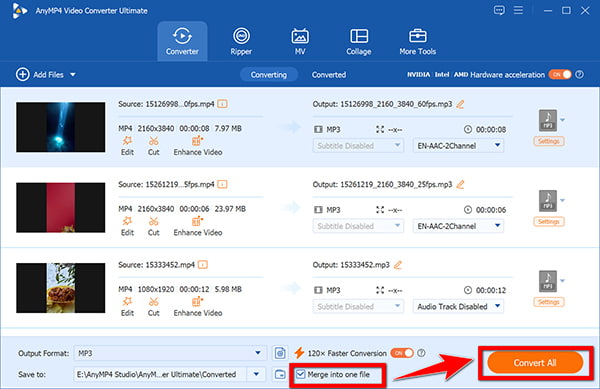The height and width of the screenshot is (389, 600).
Task: Browse the Save to folder icon
Action: 280,374
